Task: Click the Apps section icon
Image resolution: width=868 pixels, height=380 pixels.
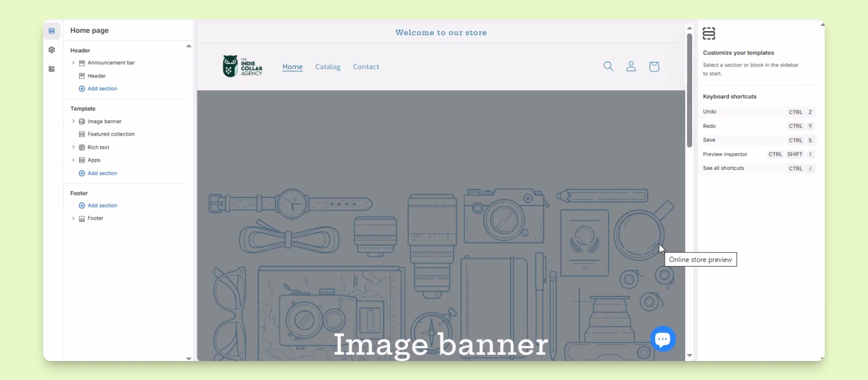Action: click(82, 160)
